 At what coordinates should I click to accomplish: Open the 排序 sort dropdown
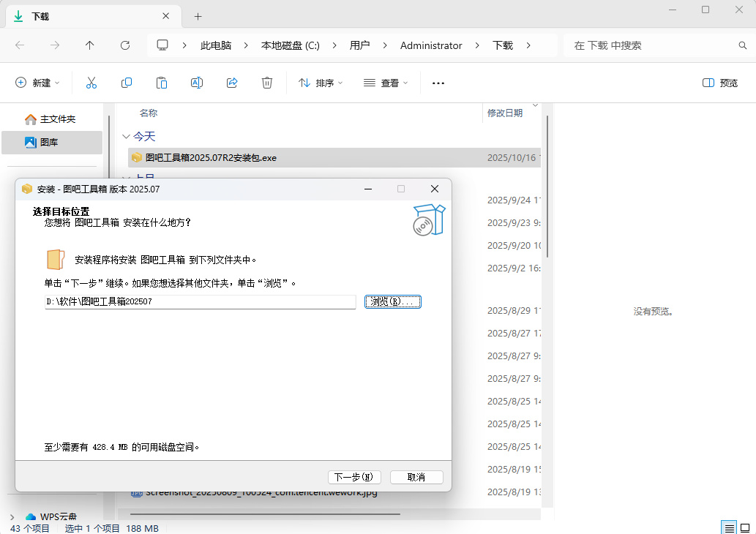pos(320,83)
